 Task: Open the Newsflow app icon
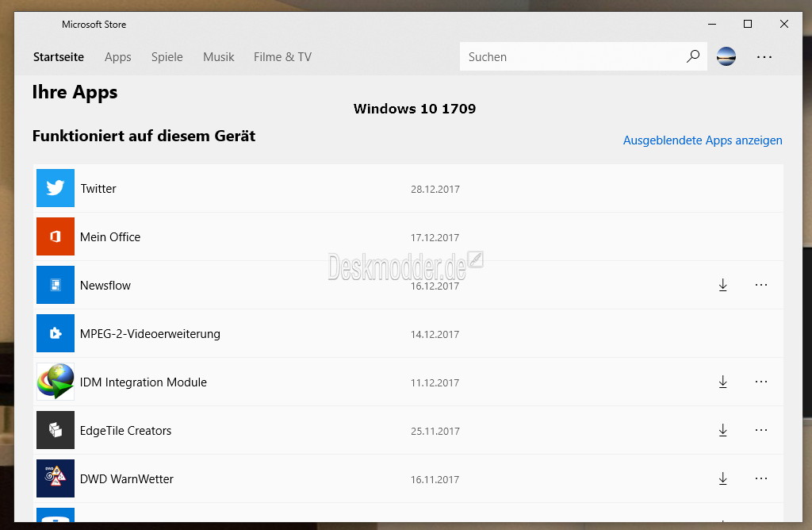(56, 285)
